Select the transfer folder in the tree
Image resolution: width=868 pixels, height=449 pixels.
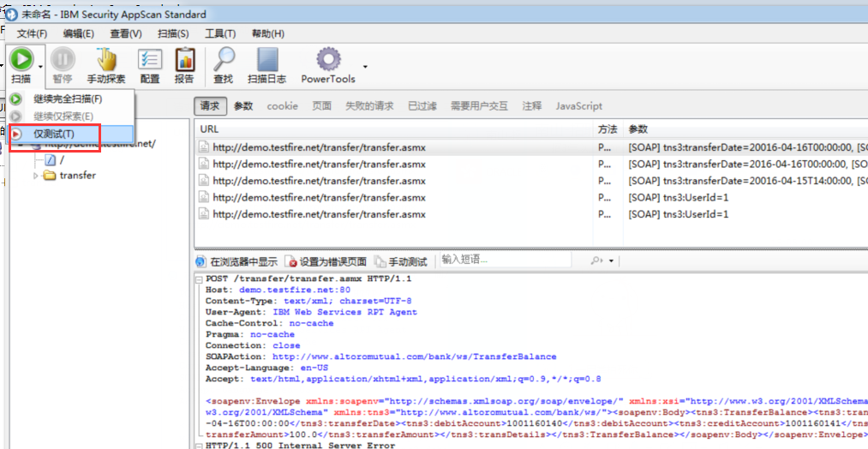point(77,176)
